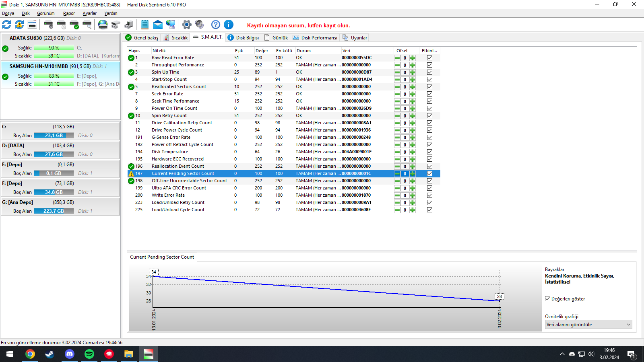
Task: Switch to the Genel bakış tab
Action: pos(142,38)
